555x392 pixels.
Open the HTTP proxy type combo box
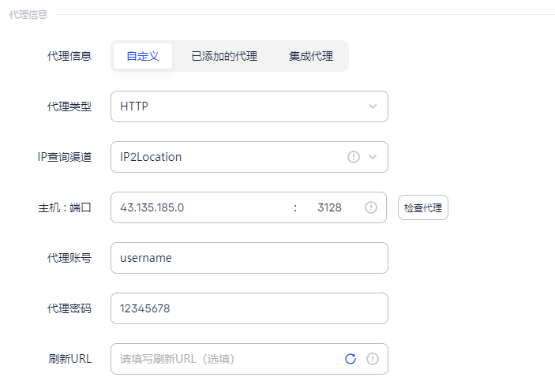[249, 106]
